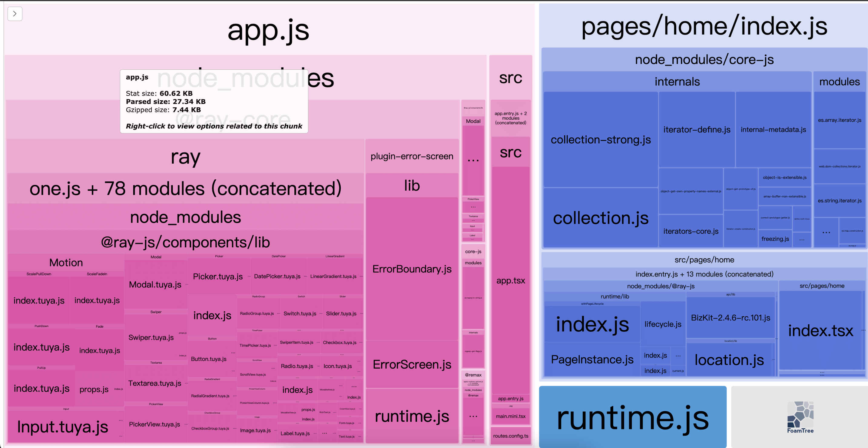Viewport: 868px width, 448px height.
Task: Select the 'one.js + 78 modules (concatenated)' label
Action: click(186, 188)
